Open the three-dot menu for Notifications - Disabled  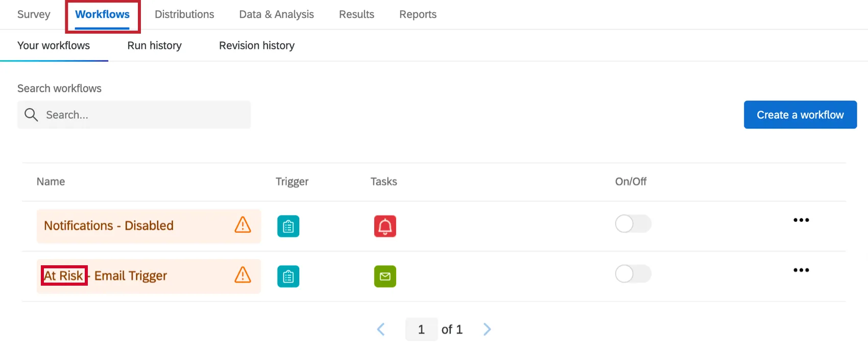(801, 220)
